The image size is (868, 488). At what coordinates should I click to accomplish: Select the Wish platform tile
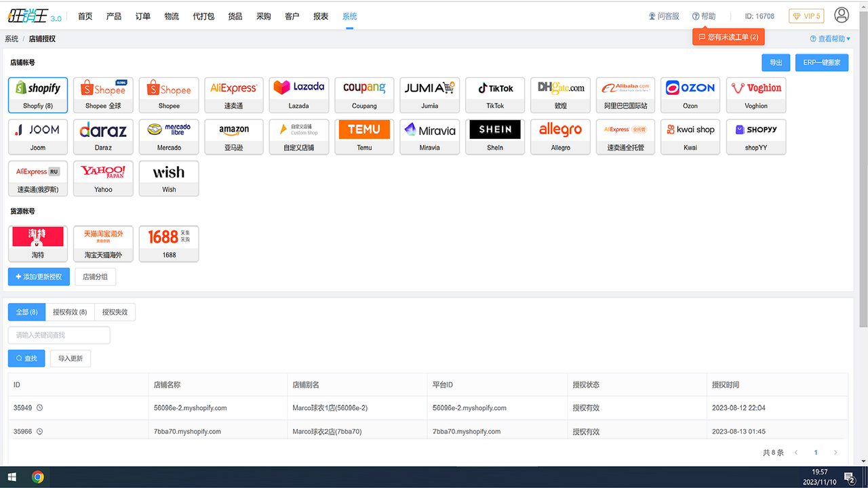coord(169,179)
